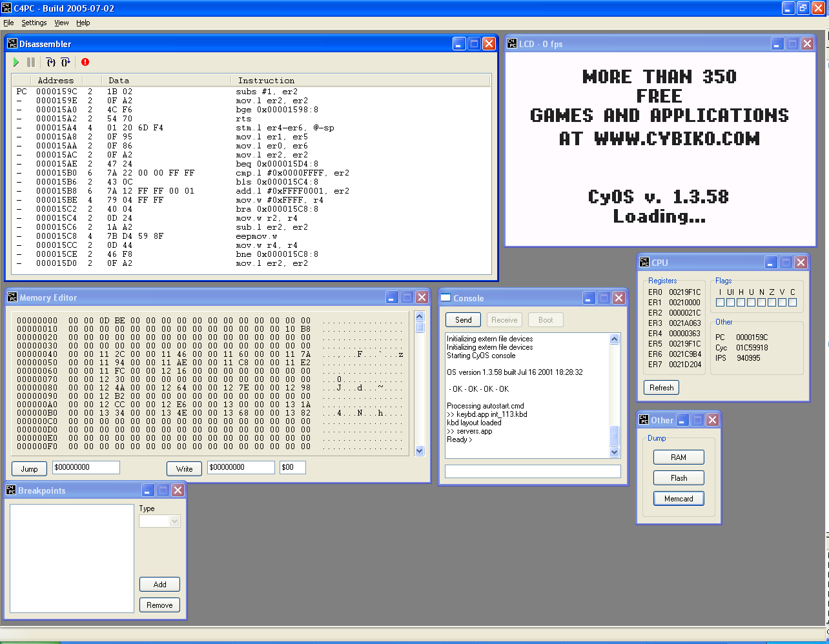Click the red exclamation breakpoint icon
Image resolution: width=829 pixels, height=644 pixels.
(85, 62)
